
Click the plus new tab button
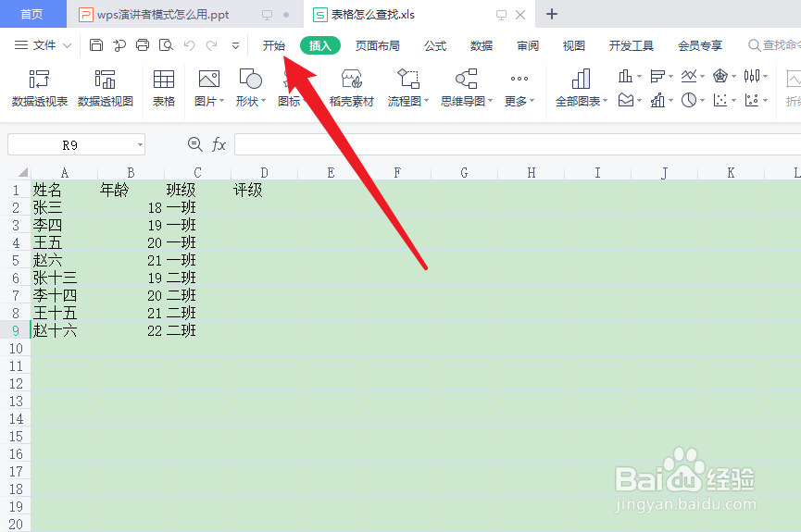tap(552, 14)
